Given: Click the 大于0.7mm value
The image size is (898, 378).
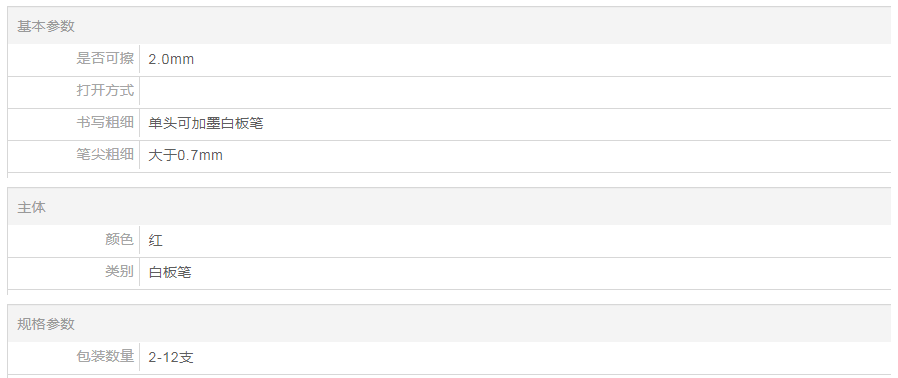Looking at the screenshot, I should pyautogui.click(x=186, y=155).
